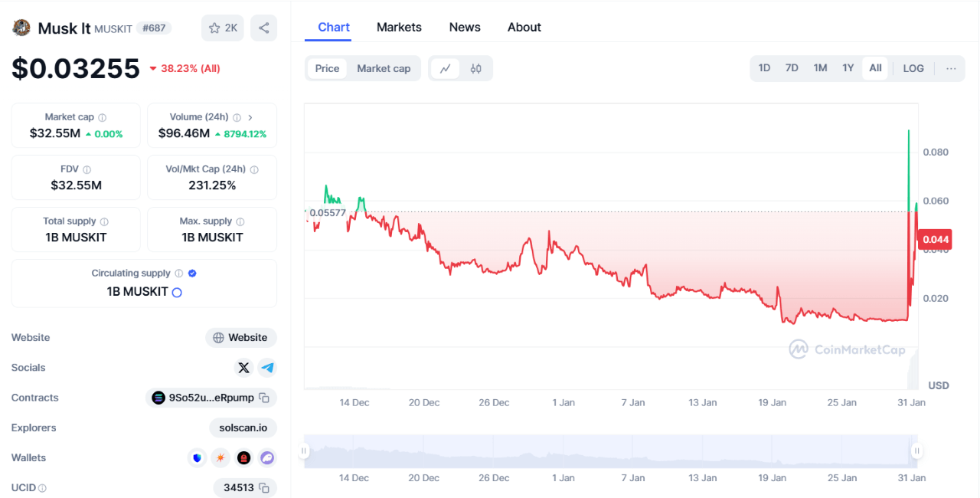Open the chart options ellipsis menu
Screen dimensions: 980x498
pyautogui.click(x=951, y=68)
